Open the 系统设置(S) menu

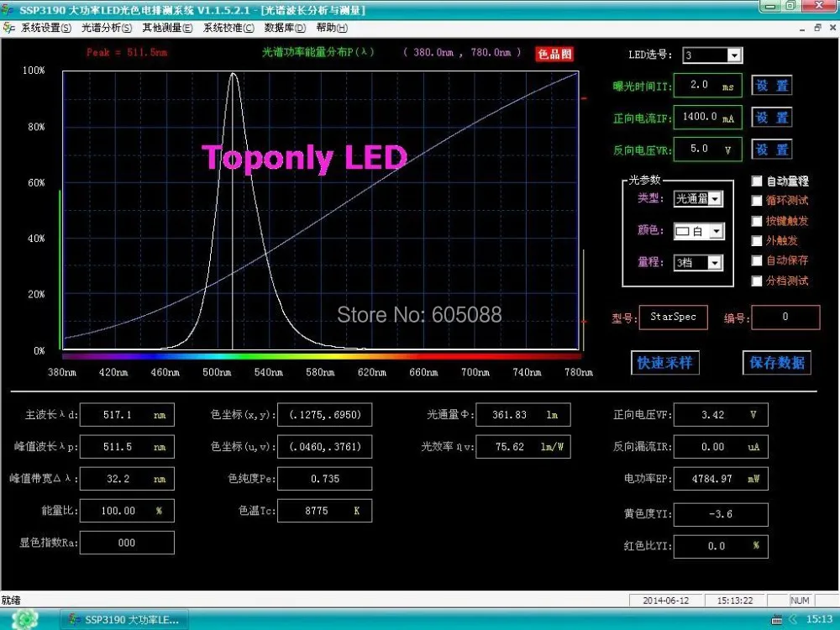point(46,28)
